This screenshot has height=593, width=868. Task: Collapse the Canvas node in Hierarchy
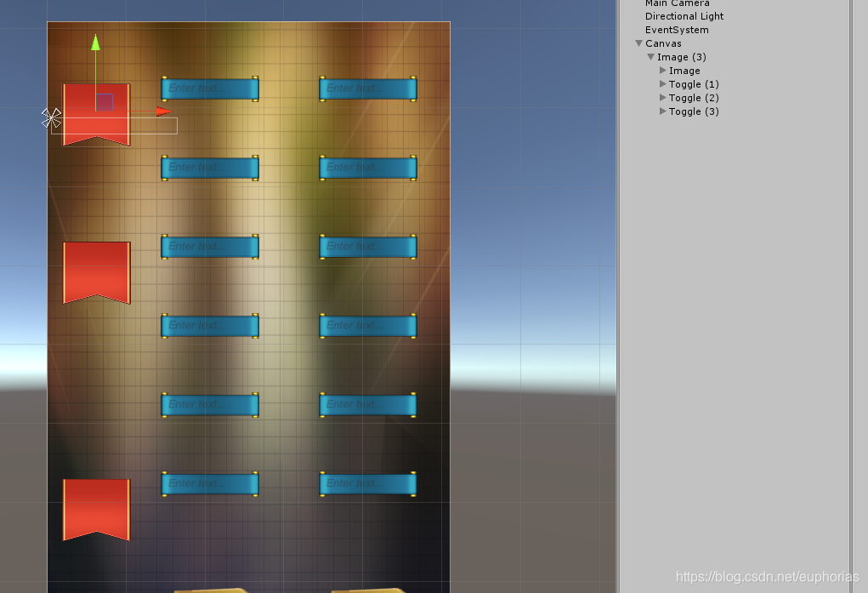(638, 43)
